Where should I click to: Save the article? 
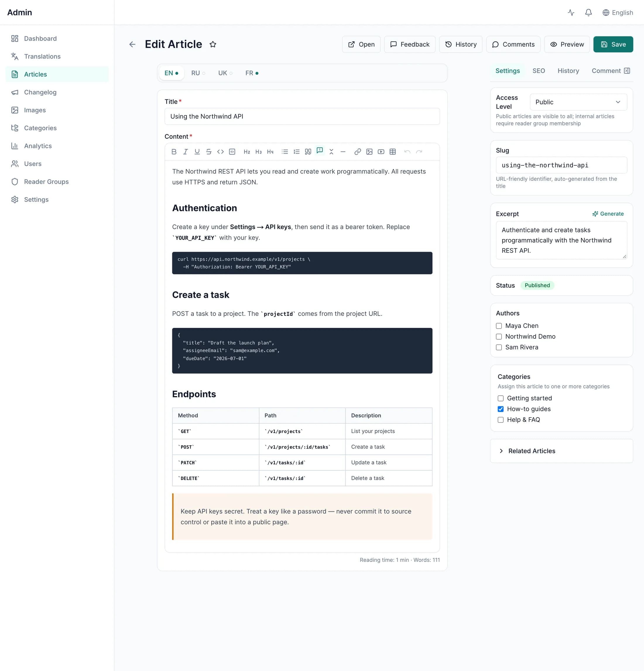pyautogui.click(x=613, y=44)
